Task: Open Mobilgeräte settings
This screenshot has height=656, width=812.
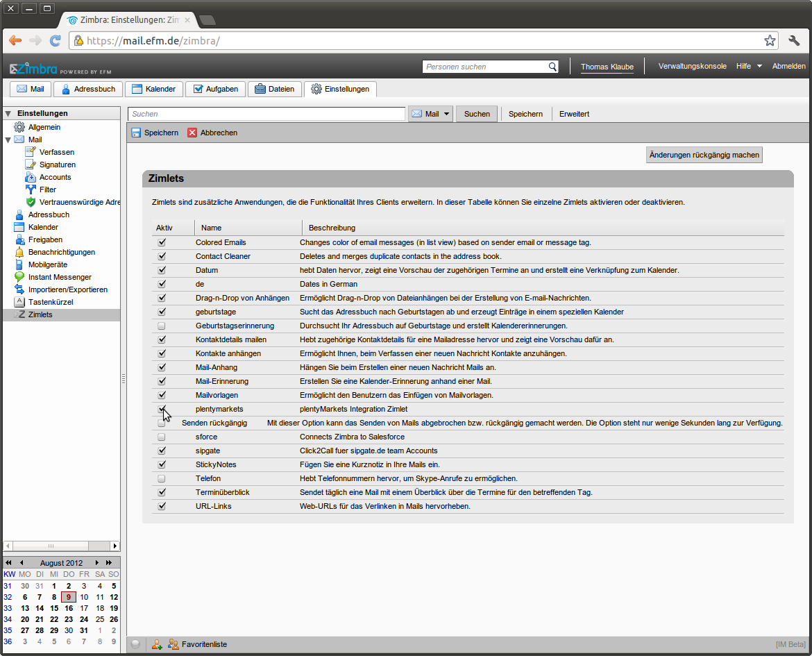Action: [41, 264]
